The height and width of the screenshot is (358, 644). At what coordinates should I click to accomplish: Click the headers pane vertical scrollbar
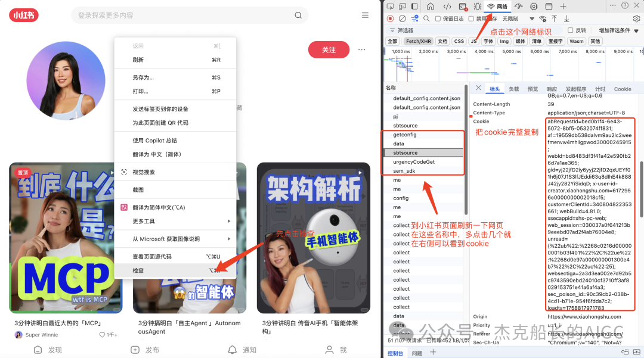click(642, 189)
